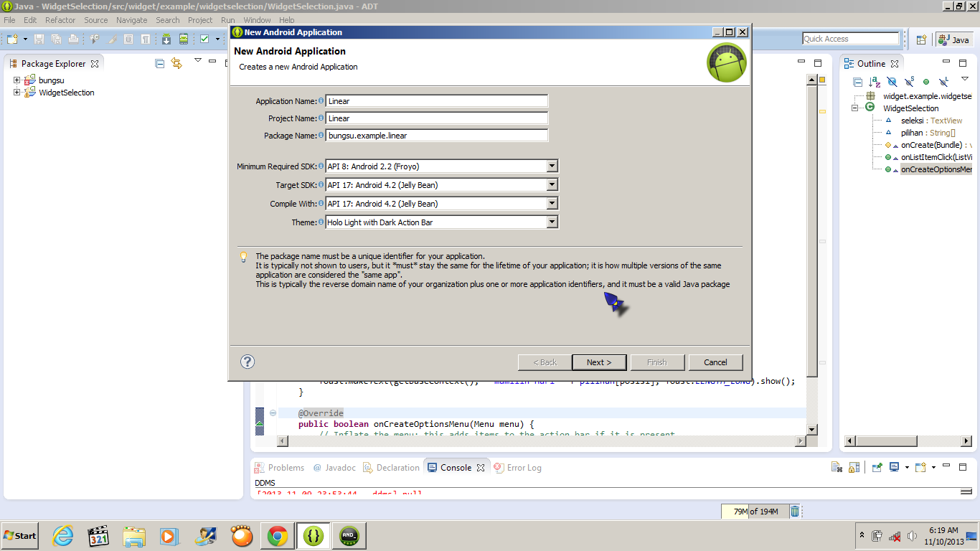Viewport: 980px width, 551px height.
Task: Click the Project Name field
Action: pyautogui.click(x=437, y=118)
